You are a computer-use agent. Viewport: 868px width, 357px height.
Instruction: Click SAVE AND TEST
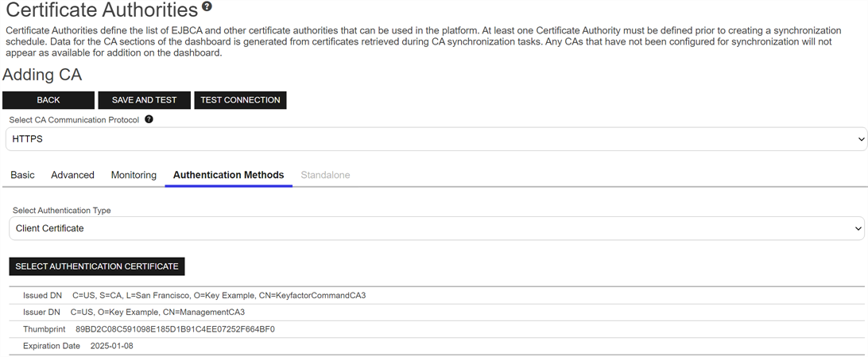(144, 100)
